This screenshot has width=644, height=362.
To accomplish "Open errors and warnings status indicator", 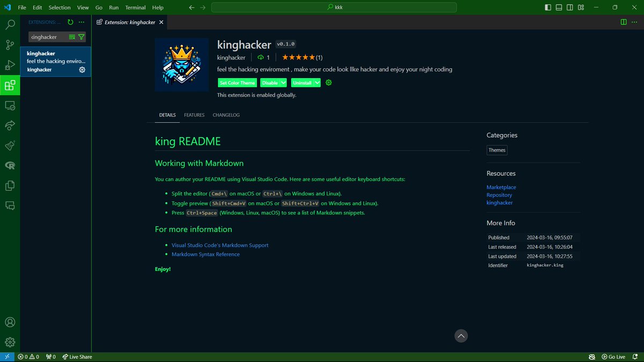I will click(x=28, y=357).
